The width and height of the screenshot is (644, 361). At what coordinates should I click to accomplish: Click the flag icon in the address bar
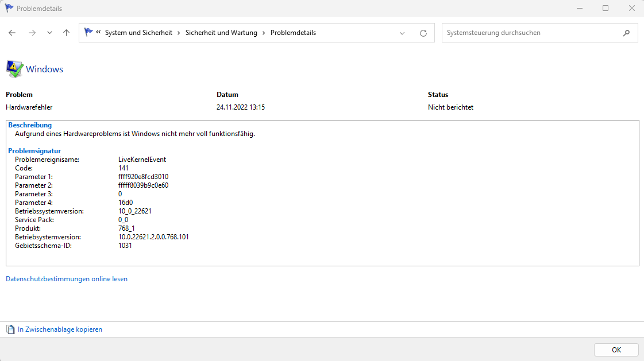(88, 32)
